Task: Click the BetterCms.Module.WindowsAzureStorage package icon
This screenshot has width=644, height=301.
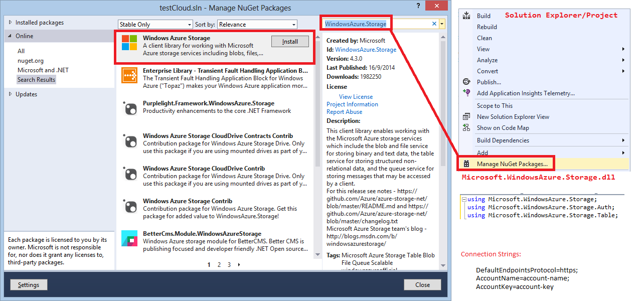Action: (x=129, y=238)
